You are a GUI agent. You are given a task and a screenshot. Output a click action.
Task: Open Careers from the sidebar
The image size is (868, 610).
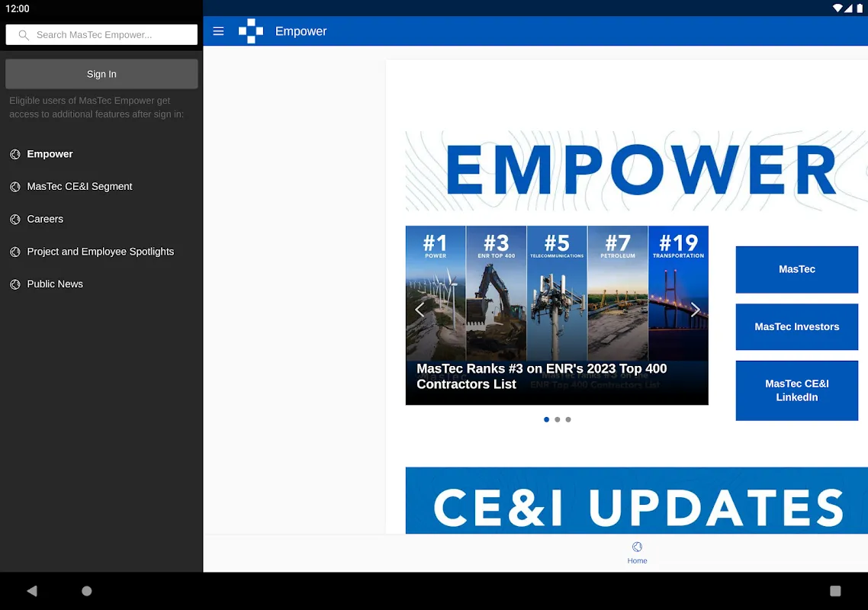point(101,219)
